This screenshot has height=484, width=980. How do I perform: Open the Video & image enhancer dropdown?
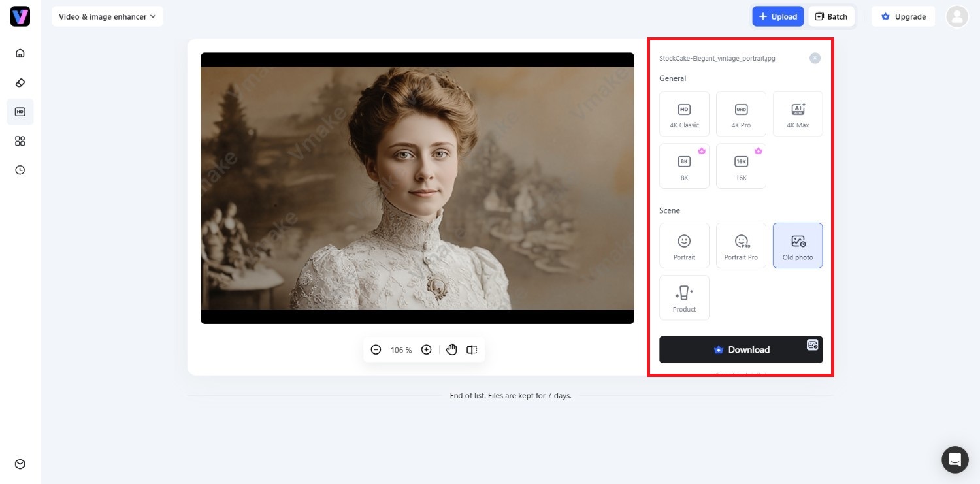point(108,16)
